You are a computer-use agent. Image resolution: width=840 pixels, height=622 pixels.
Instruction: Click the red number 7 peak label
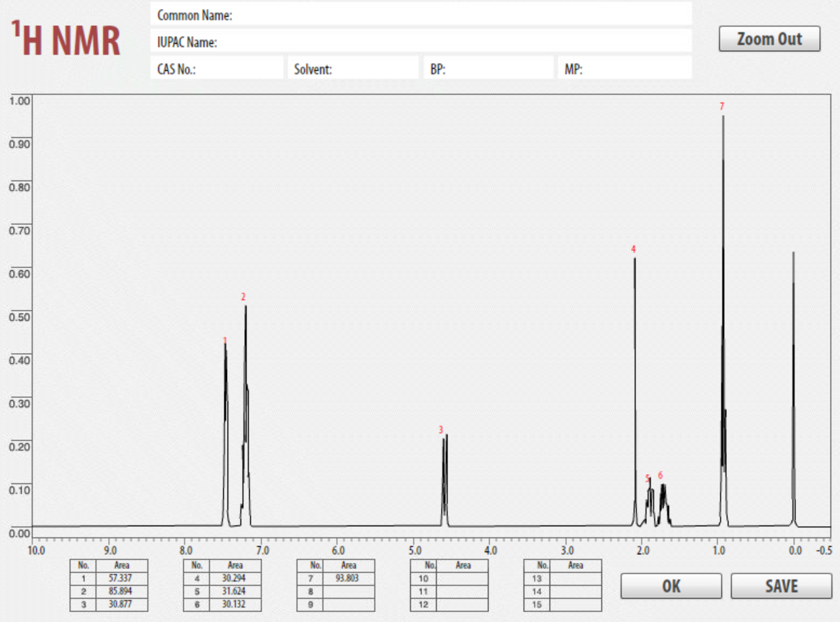tap(723, 107)
